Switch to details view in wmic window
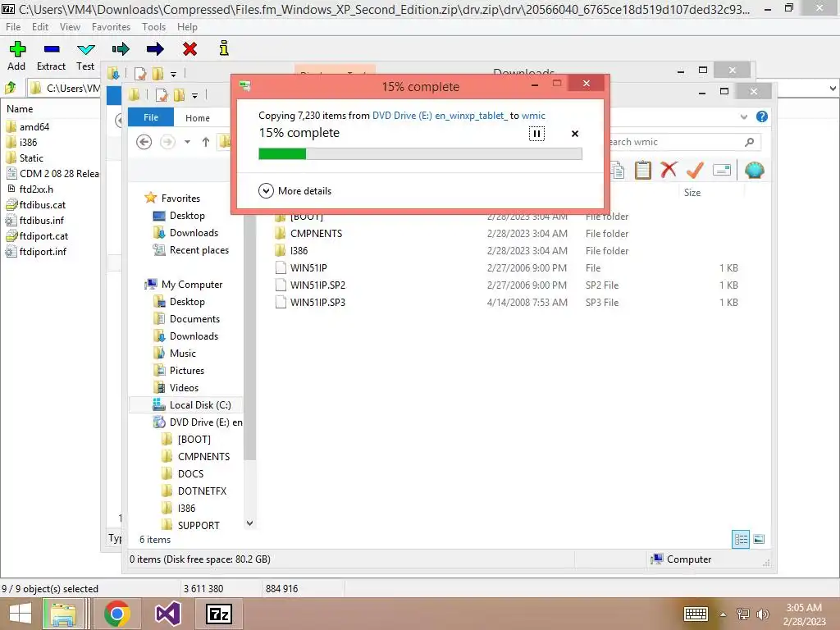840x630 pixels. 741,539
